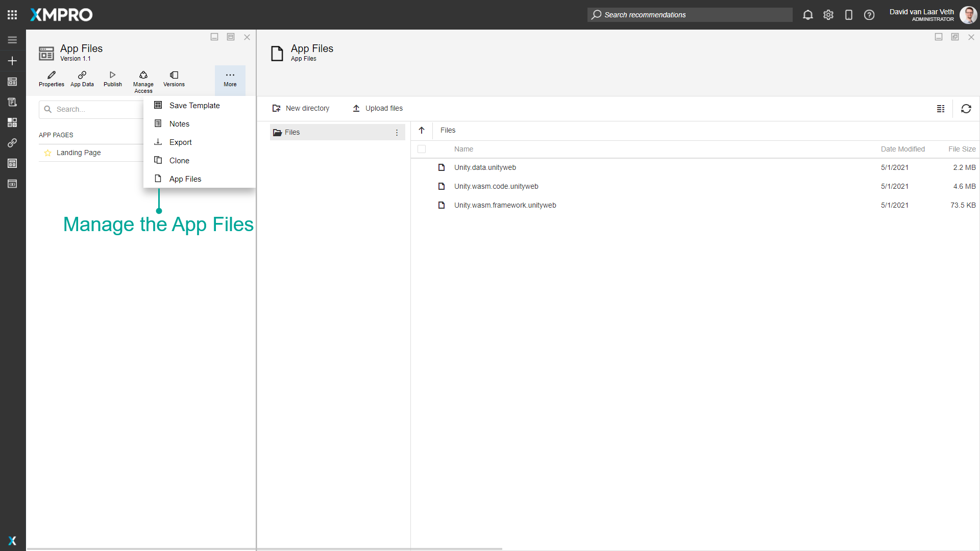Mark the Landing Page favorite star
This screenshot has height=551, width=980.
[47, 153]
